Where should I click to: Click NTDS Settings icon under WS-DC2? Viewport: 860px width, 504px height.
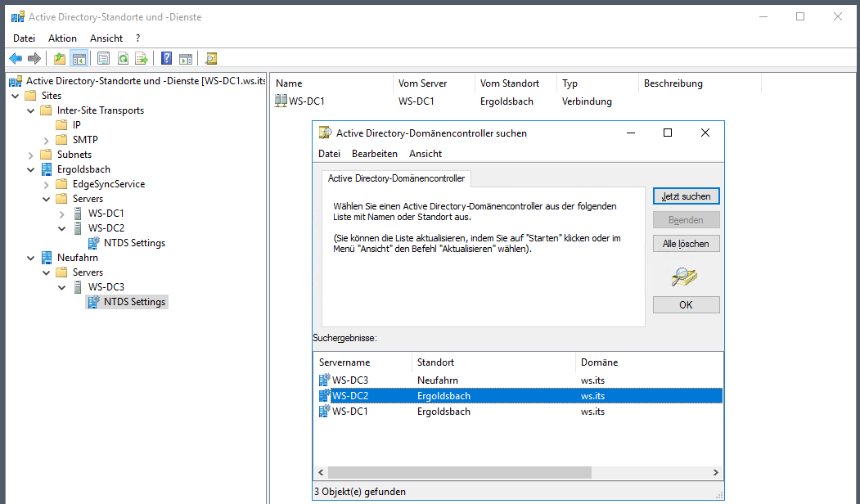click(94, 242)
